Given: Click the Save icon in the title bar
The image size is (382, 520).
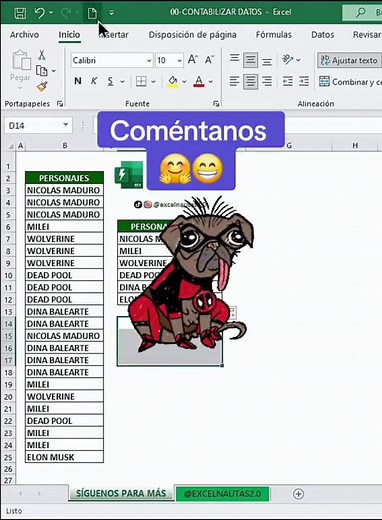Looking at the screenshot, I should coord(20,13).
